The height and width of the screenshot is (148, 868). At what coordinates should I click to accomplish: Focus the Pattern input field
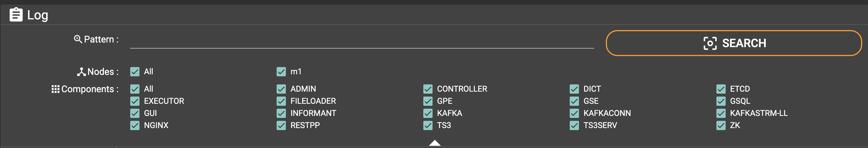[362, 40]
